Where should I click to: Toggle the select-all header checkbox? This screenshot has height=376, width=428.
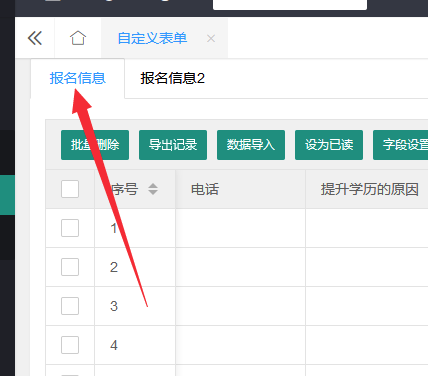pyautogui.click(x=70, y=189)
